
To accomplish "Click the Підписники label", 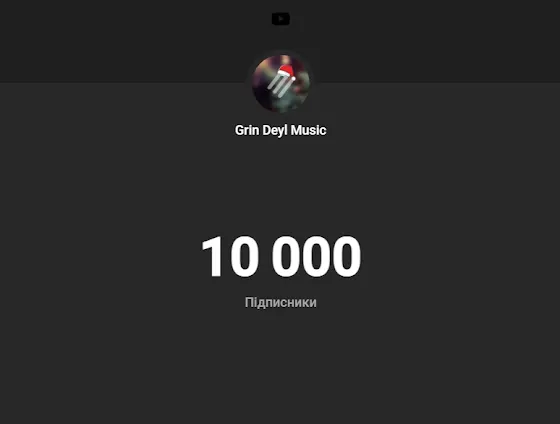I will coord(281,303).
